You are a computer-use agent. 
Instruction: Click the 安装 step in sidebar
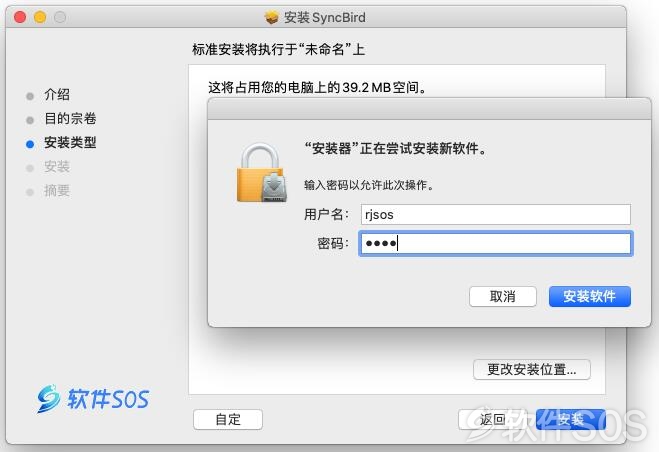(x=57, y=167)
